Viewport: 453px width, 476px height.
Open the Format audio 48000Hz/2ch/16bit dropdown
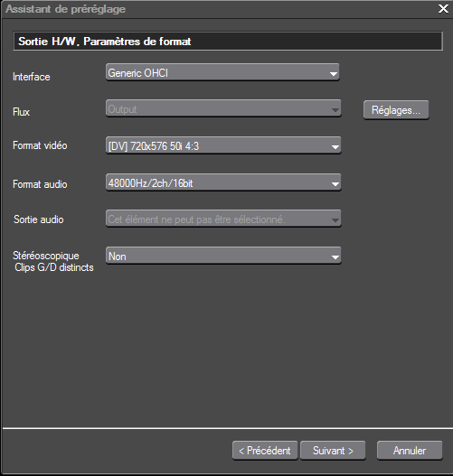coord(223,182)
